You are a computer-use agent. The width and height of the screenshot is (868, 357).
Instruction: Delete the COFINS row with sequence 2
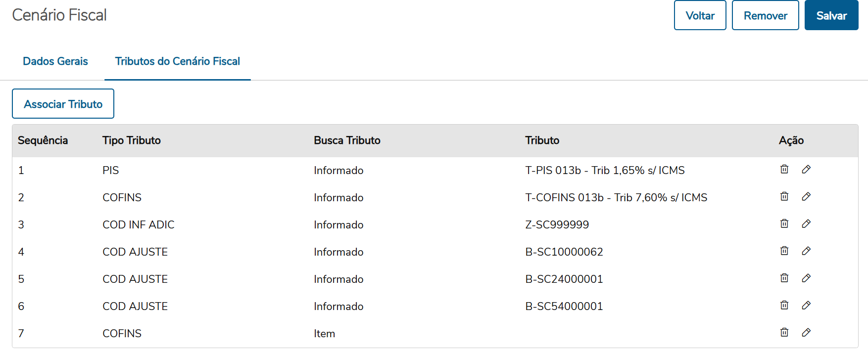pyautogui.click(x=784, y=197)
